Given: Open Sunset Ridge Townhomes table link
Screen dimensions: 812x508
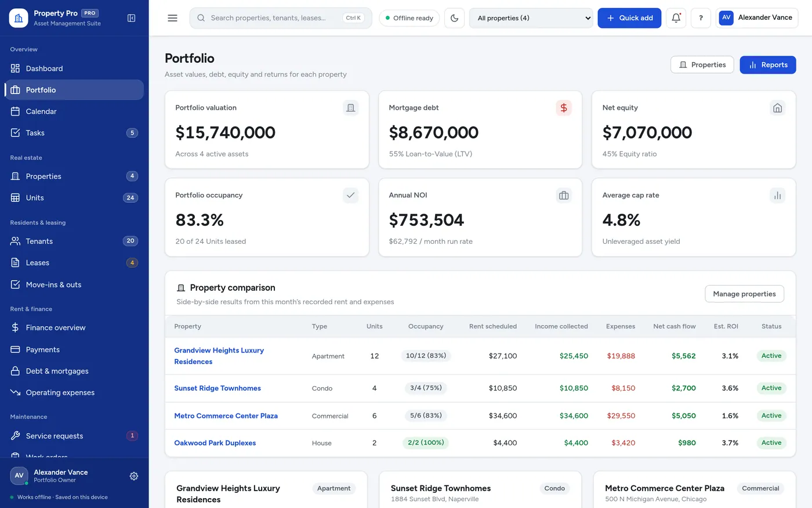Looking at the screenshot, I should click(217, 388).
